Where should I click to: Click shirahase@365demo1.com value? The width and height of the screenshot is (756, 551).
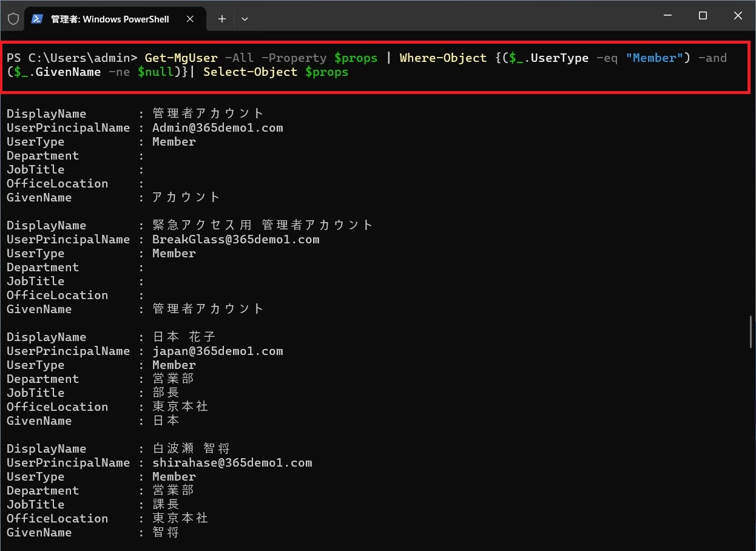232,462
